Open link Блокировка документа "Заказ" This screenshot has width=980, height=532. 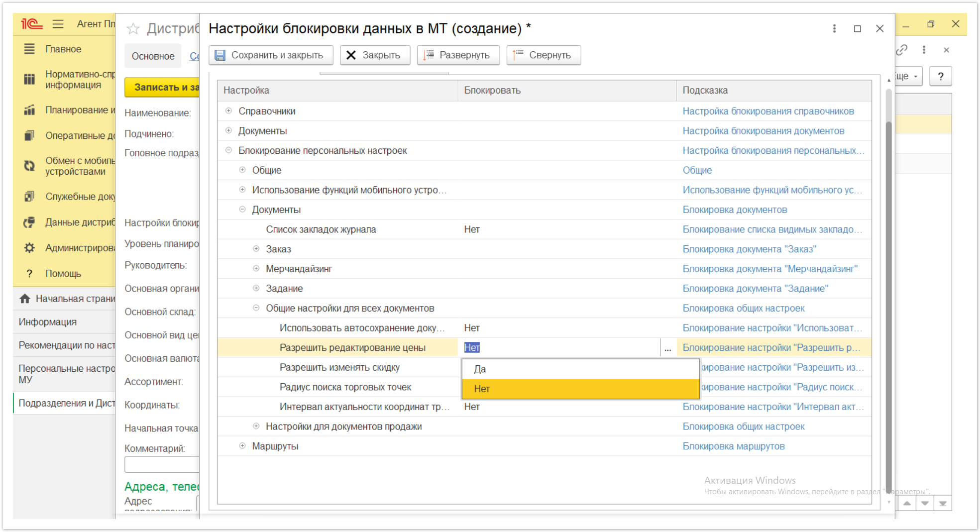(750, 249)
